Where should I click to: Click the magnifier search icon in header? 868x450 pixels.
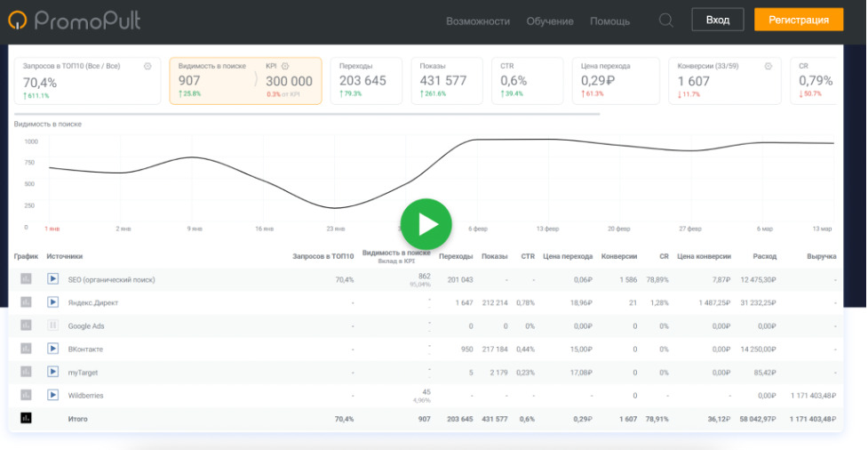pyautogui.click(x=666, y=20)
